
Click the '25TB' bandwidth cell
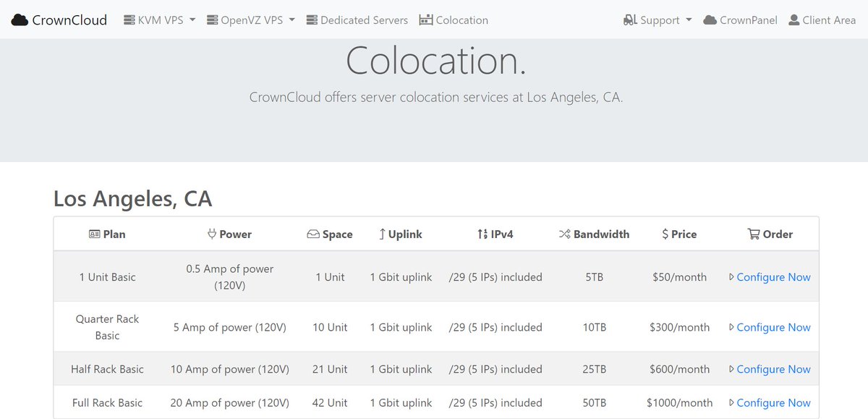(595, 369)
